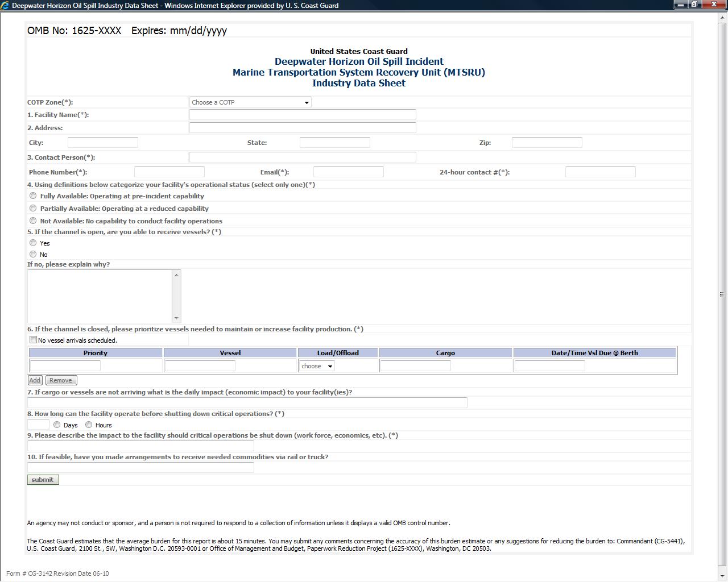The image size is (728, 582).
Task: Select the Hours radio option
Action: (89, 425)
